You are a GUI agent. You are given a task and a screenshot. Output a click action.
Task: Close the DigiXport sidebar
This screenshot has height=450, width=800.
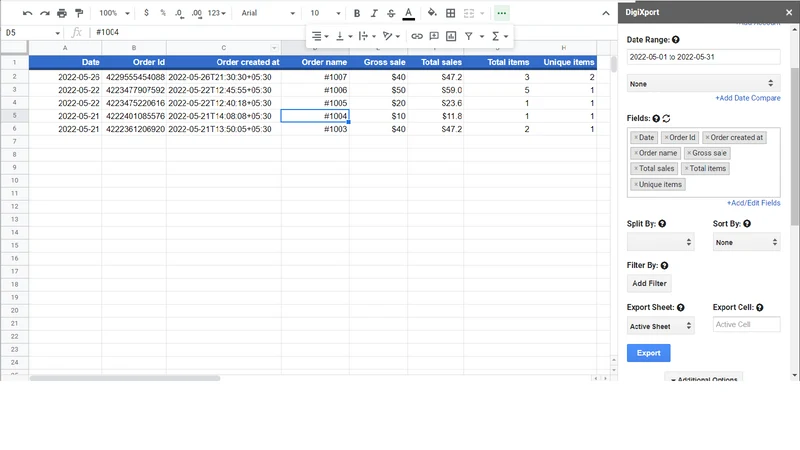click(x=789, y=12)
